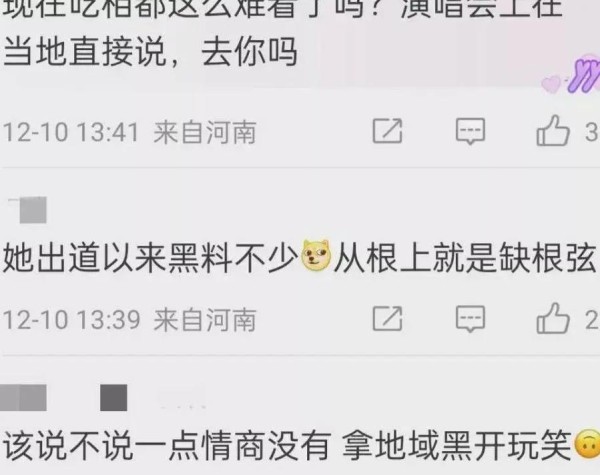This screenshot has width=600, height=475.
Task: Tap the dark gray blurred username block
Action: [x=114, y=398]
